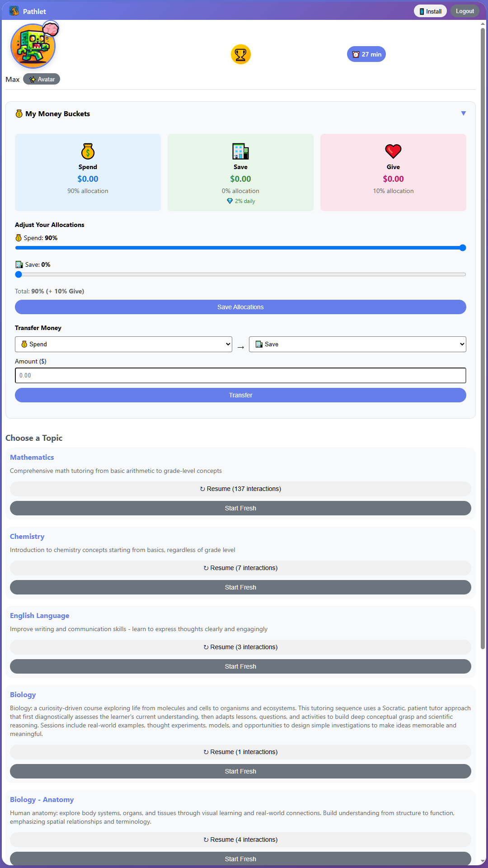Image resolution: width=488 pixels, height=868 pixels.
Task: Click Save Allocations button
Action: (x=240, y=307)
